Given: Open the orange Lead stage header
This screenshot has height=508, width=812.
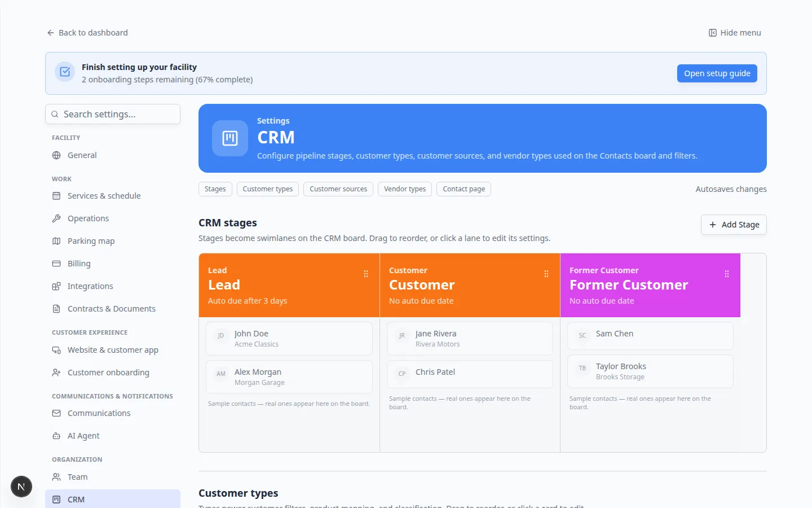Looking at the screenshot, I should tap(289, 285).
